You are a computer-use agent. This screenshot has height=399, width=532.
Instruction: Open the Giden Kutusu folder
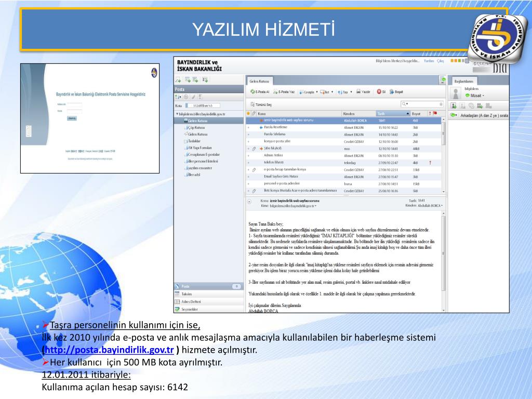tap(196, 135)
